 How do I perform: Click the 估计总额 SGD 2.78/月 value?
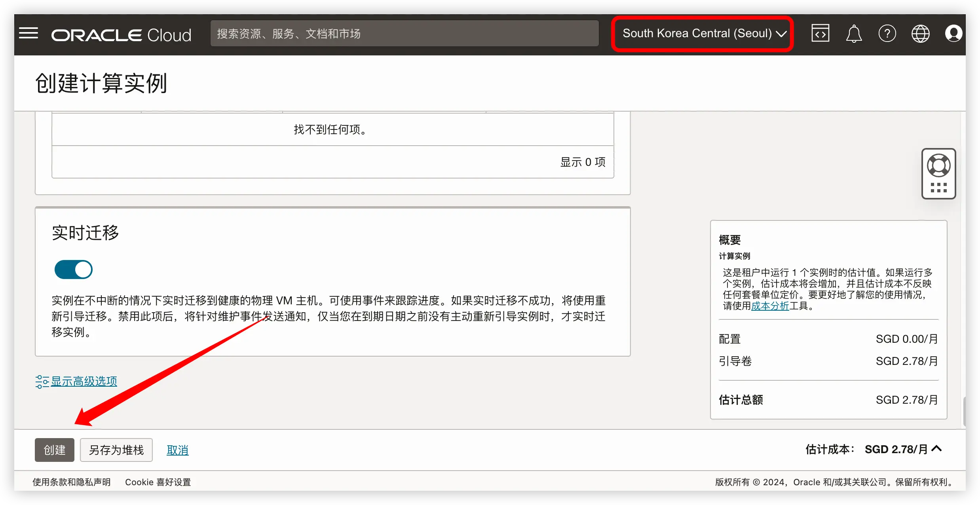click(907, 400)
